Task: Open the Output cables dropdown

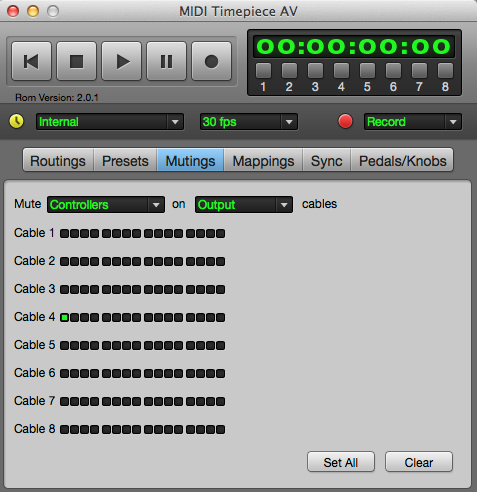Action: [244, 204]
